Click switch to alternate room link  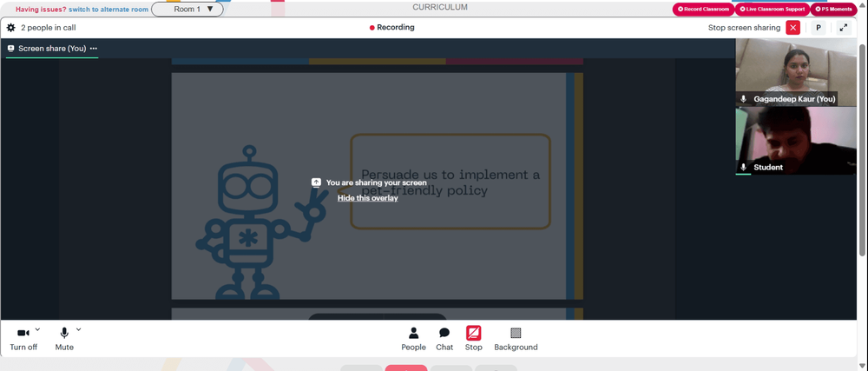point(108,10)
